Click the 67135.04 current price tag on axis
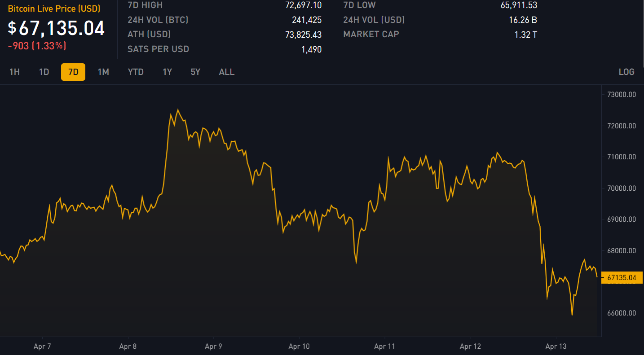This screenshot has width=644, height=355. click(622, 278)
